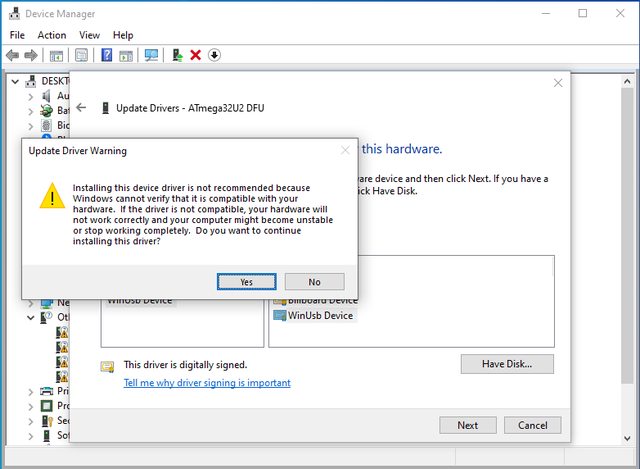This screenshot has width=640, height=469.
Task: Click the scrollbar down arrow
Action: [x=627, y=438]
